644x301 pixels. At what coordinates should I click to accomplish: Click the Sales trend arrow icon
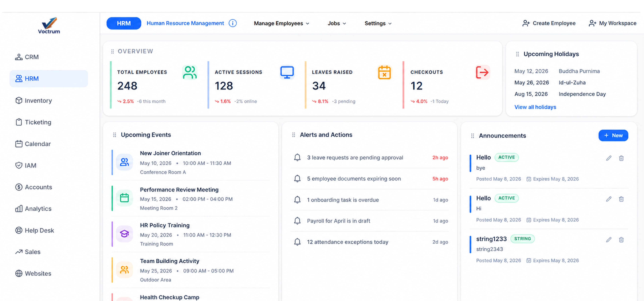(x=19, y=252)
